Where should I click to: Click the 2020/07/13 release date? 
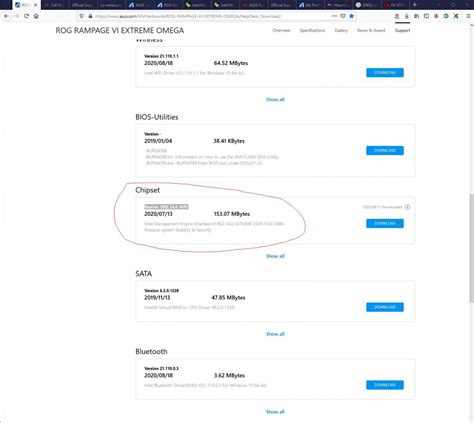[158, 214]
